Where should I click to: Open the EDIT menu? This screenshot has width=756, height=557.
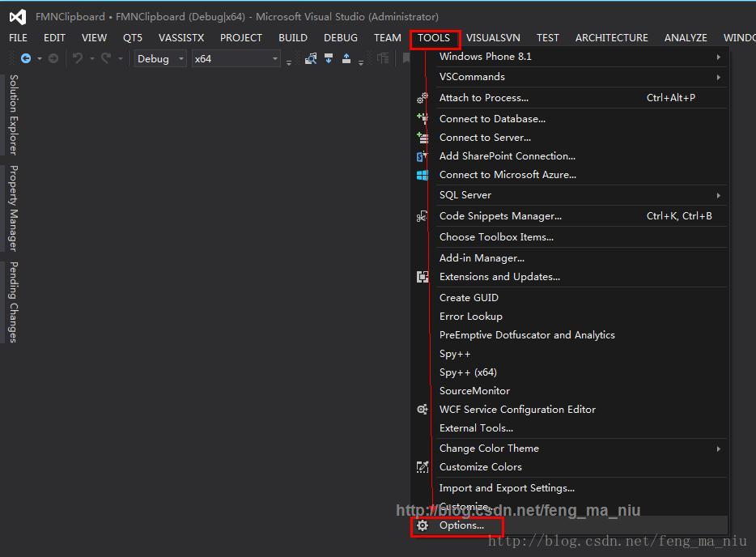pyautogui.click(x=54, y=37)
